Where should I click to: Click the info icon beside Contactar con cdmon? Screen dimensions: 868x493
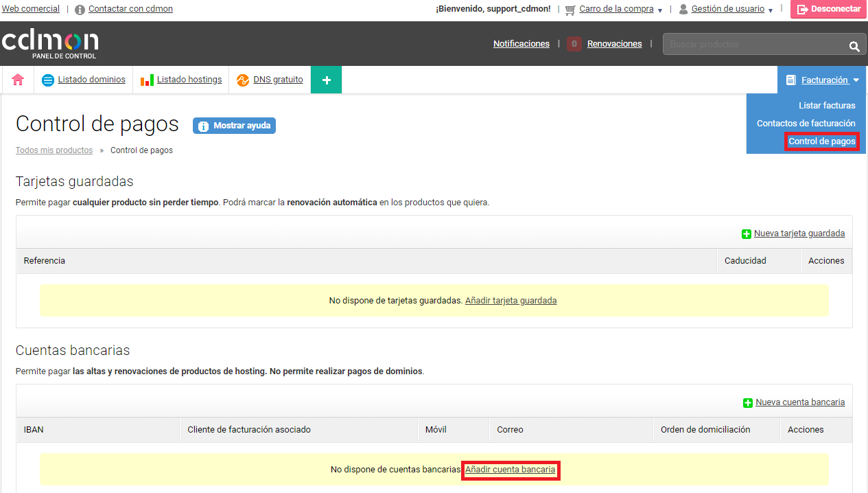click(80, 10)
